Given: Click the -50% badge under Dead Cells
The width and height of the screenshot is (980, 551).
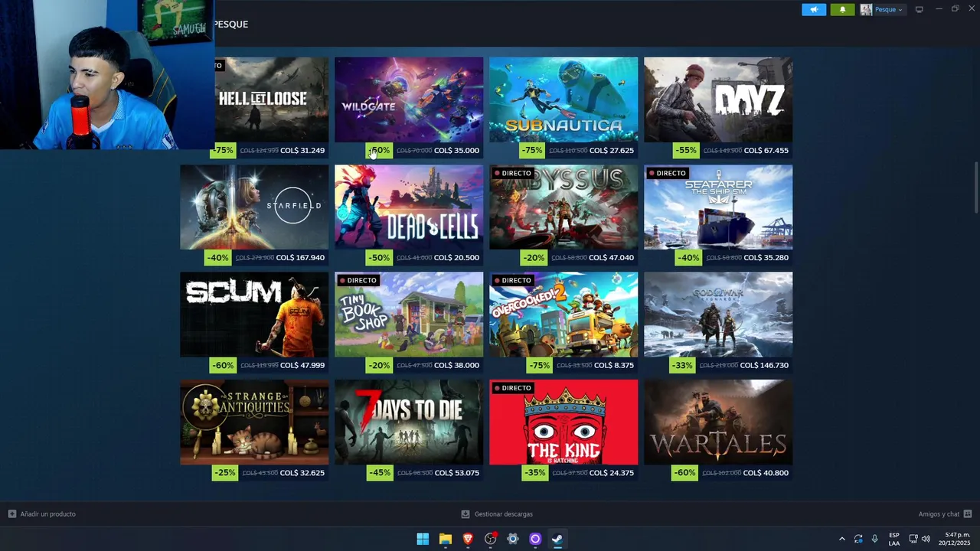Looking at the screenshot, I should click(x=378, y=258).
